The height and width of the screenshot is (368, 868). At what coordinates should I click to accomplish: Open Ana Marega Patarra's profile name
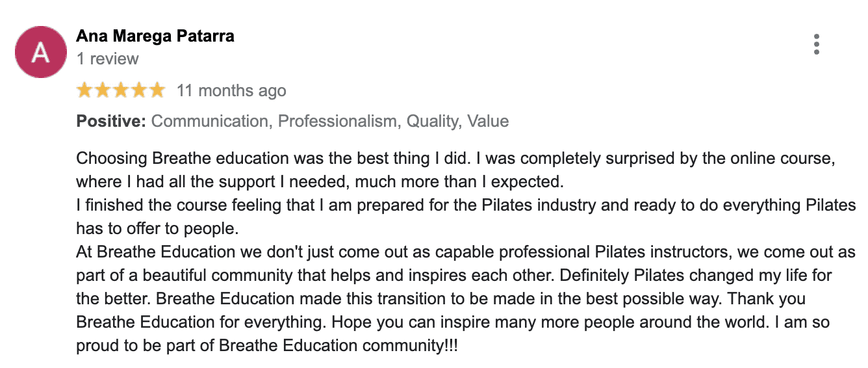pyautogui.click(x=155, y=36)
